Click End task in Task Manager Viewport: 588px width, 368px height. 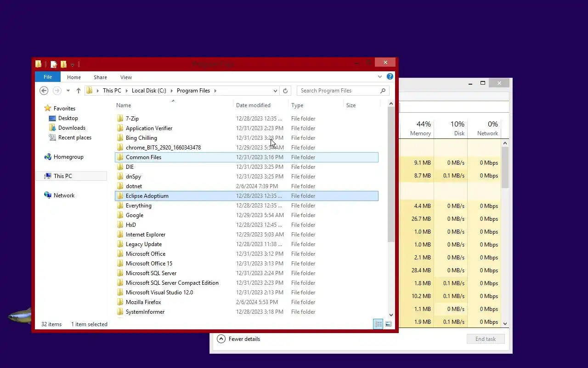point(486,339)
